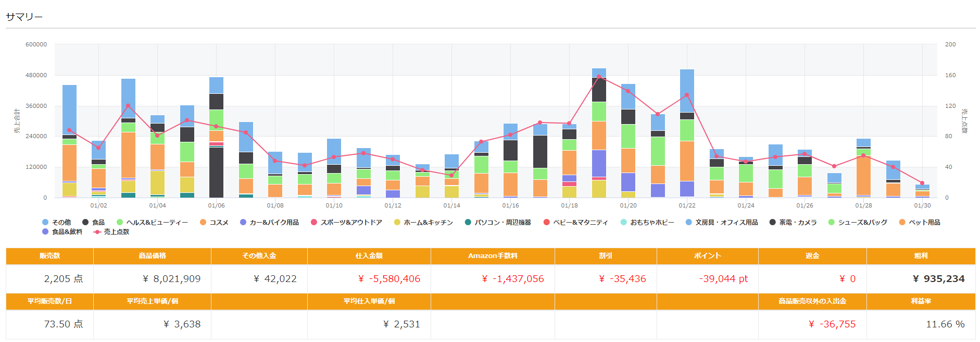The width and height of the screenshot is (980, 342).
Task: Click the パソコン・周辺機器 legend marker
Action: (468, 222)
